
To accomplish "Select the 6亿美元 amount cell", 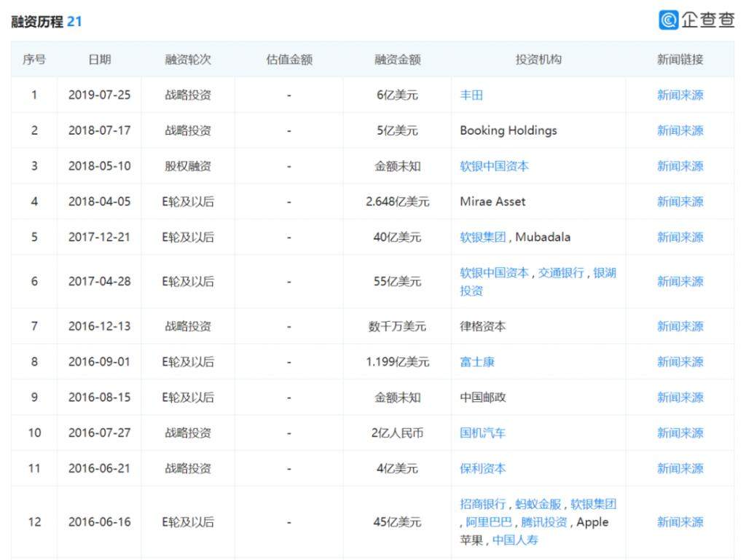I will (x=398, y=95).
